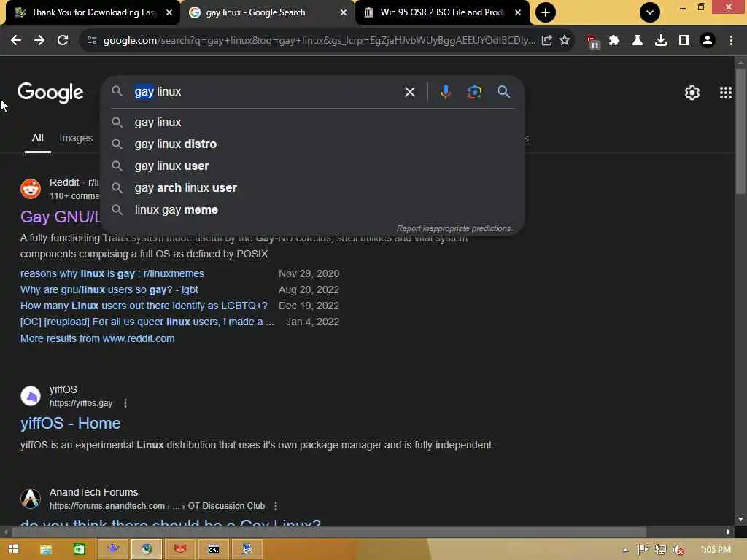
Task: Choose suggestion 'gay linux user'
Action: (313, 166)
